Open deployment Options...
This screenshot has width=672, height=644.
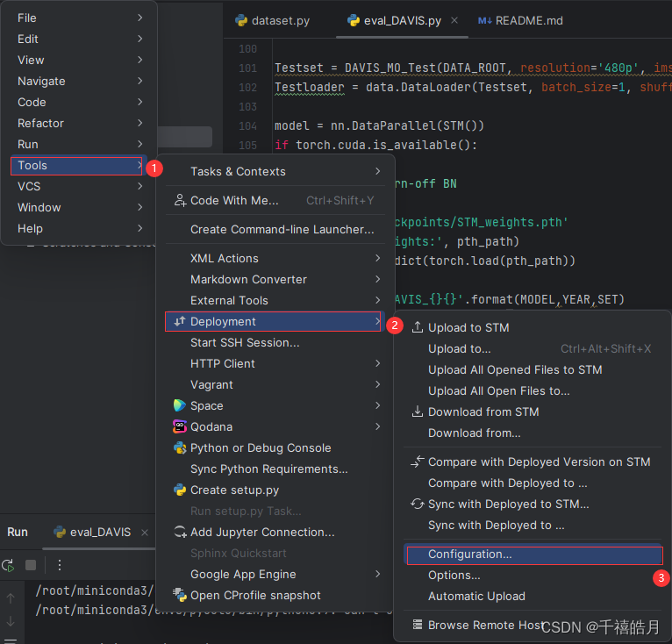click(x=533, y=575)
